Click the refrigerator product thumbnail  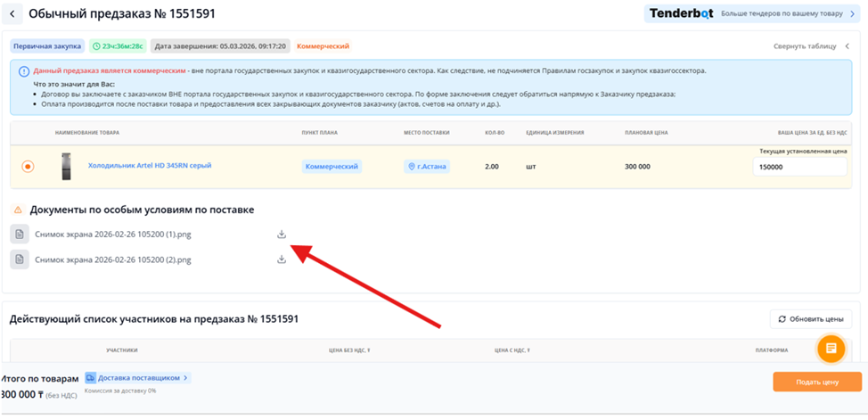coord(66,167)
